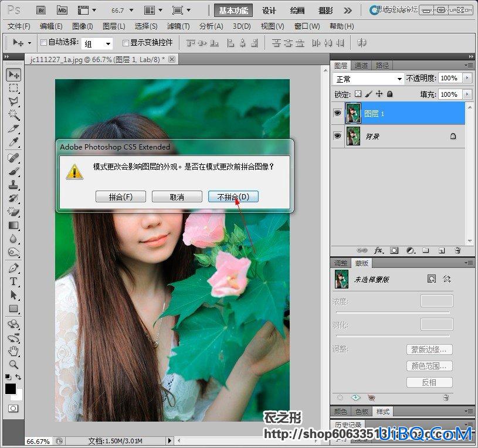
Task: Open the fill 填充 slider arrow
Action: click(467, 94)
